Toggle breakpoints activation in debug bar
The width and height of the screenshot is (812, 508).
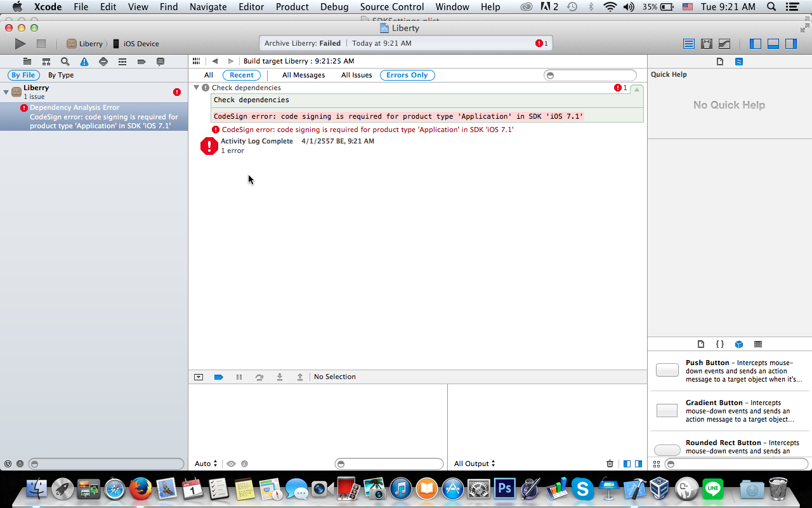coord(219,377)
